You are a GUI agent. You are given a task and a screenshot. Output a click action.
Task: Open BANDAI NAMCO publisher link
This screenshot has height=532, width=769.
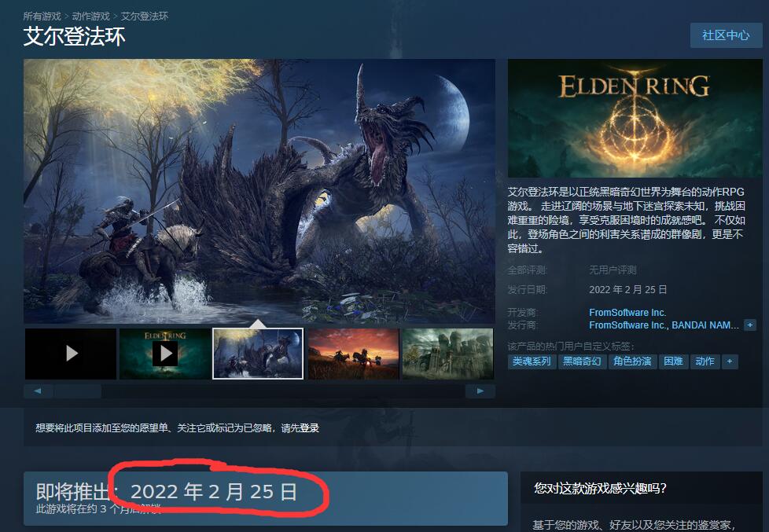pyautogui.click(x=705, y=325)
